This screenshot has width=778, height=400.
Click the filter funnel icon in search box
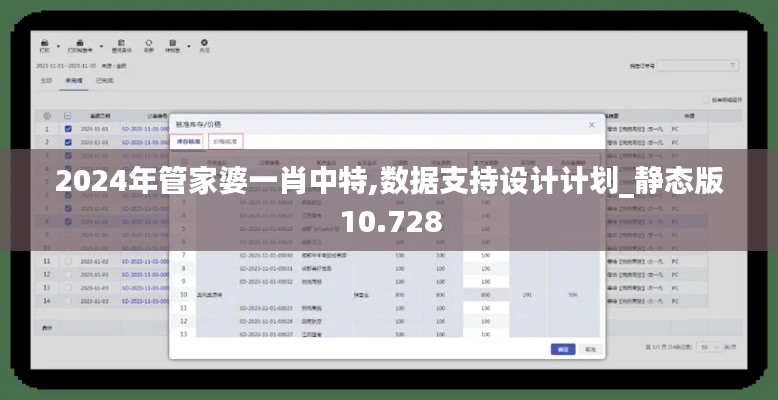click(x=733, y=66)
